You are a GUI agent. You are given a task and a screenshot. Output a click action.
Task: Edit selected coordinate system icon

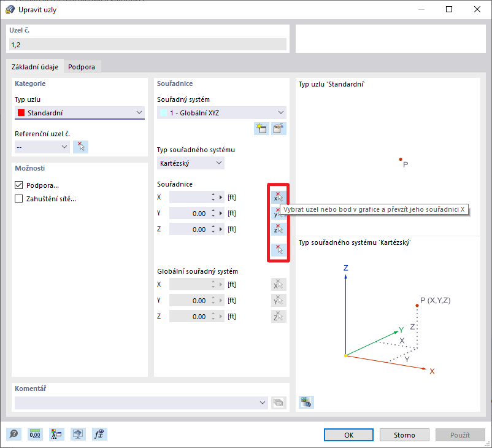279,129
